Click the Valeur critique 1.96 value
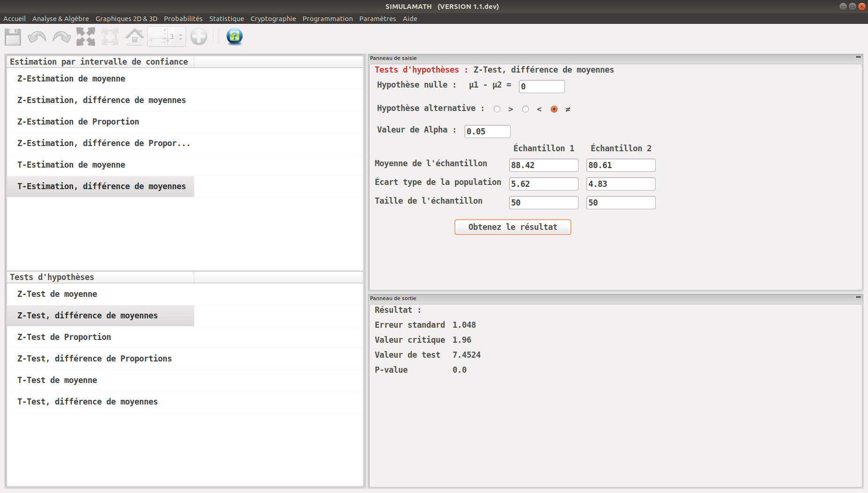This screenshot has width=868, height=493. point(462,340)
